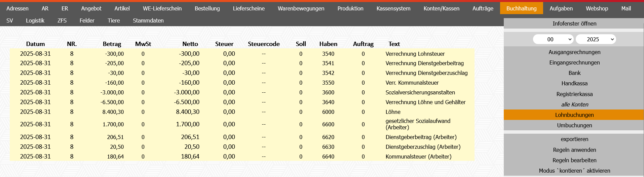
Task: Click Regeln anwenden
Action: (x=574, y=150)
